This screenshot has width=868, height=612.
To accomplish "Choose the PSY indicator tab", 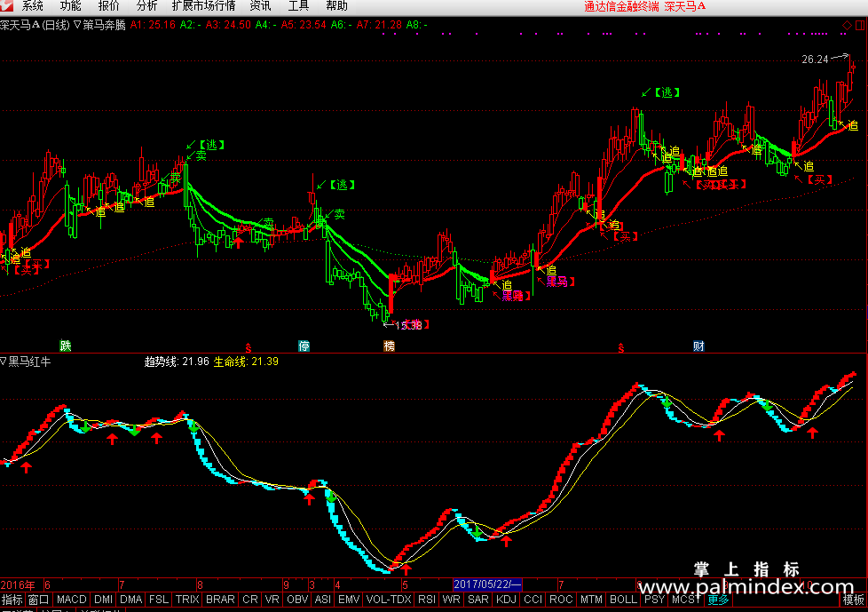I will [654, 600].
